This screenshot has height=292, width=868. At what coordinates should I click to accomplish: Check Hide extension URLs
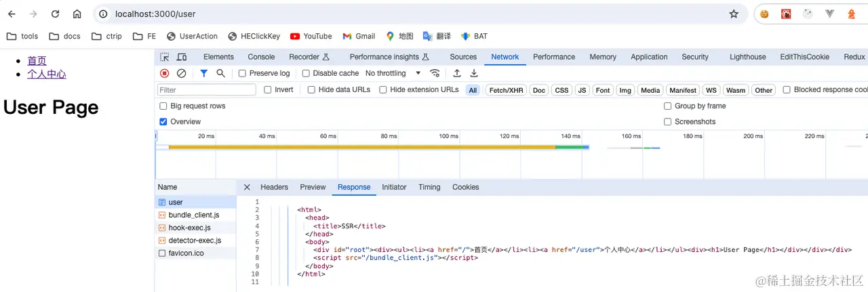(383, 89)
